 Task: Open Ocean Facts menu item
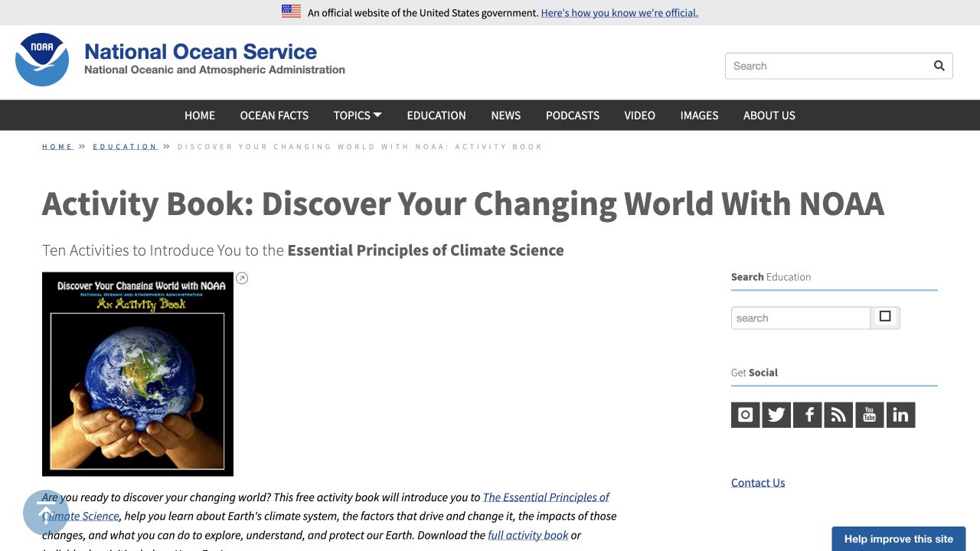point(274,116)
